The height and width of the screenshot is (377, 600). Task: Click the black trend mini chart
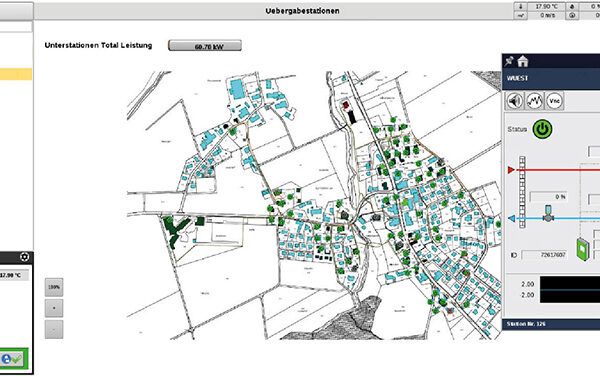pos(570,290)
